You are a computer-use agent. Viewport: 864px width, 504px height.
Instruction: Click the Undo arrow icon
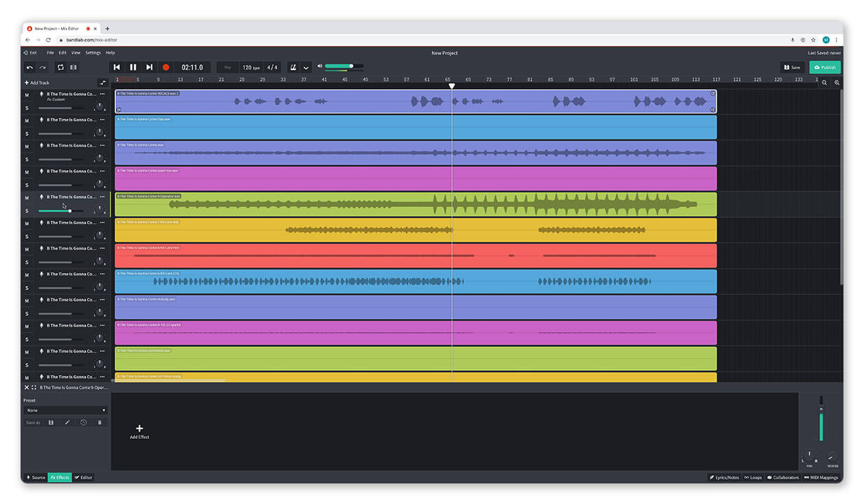(28, 67)
